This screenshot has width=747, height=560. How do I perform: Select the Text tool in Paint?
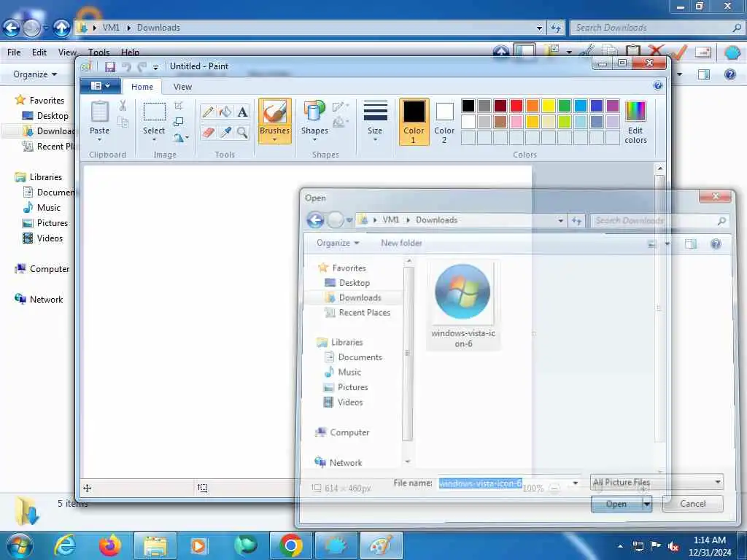coord(242,112)
